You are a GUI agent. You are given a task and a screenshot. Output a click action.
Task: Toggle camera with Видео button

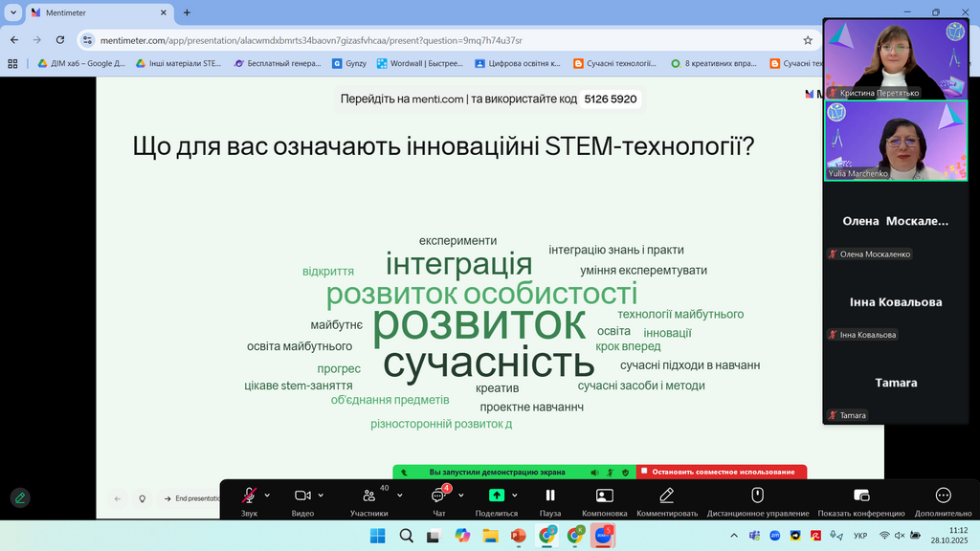tap(302, 496)
